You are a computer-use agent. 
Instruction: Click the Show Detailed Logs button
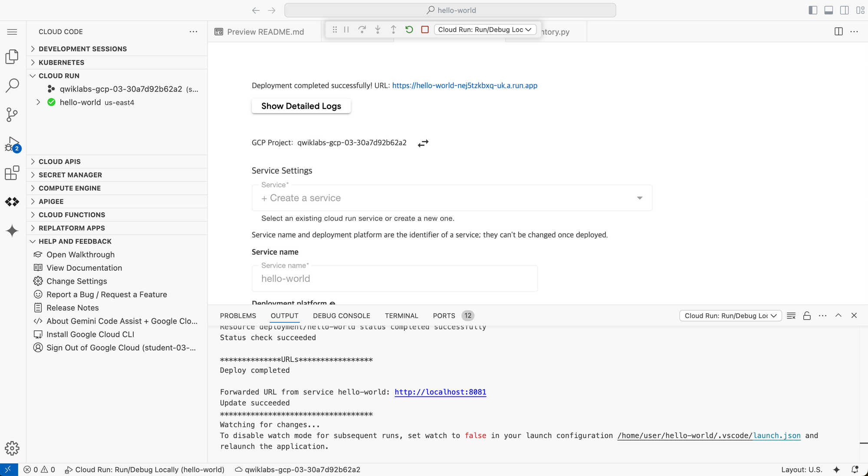301,106
